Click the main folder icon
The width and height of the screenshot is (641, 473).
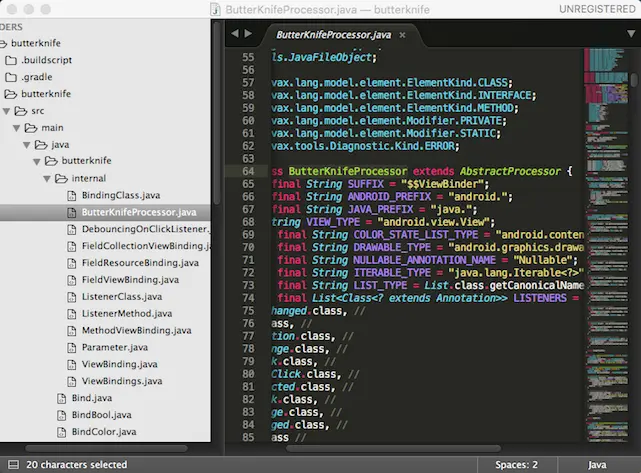(31, 128)
